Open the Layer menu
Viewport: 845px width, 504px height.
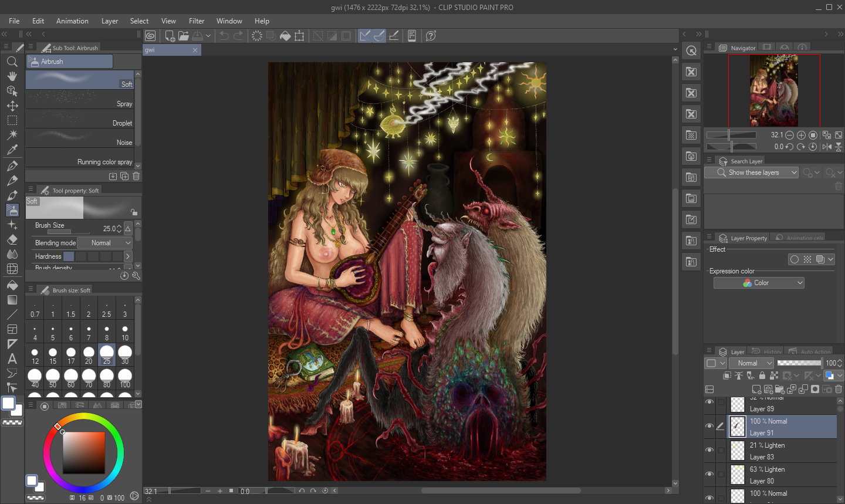(110, 21)
